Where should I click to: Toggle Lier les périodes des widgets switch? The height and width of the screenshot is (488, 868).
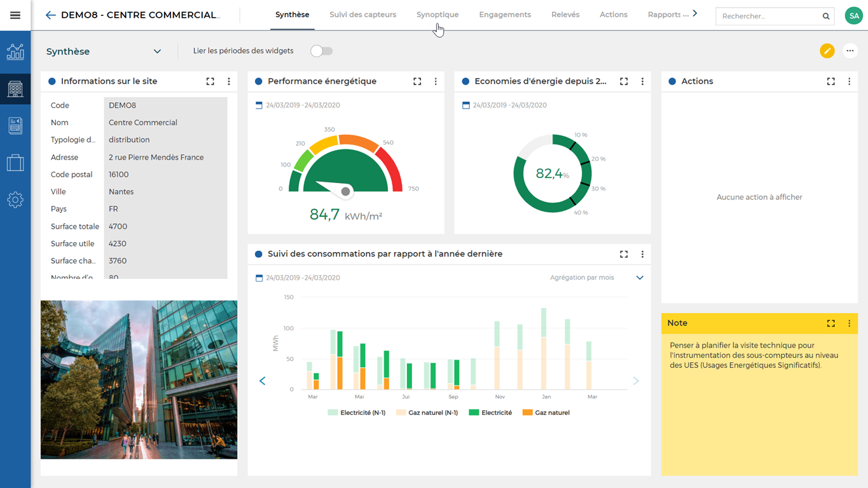322,51
